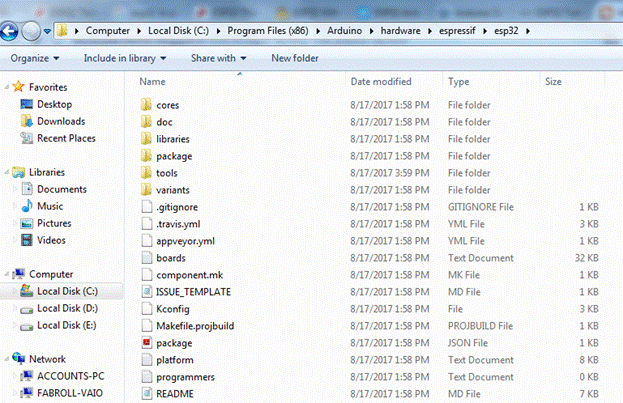623x403 pixels.
Task: Select Arduino breadcrumb segment
Action: (x=344, y=31)
